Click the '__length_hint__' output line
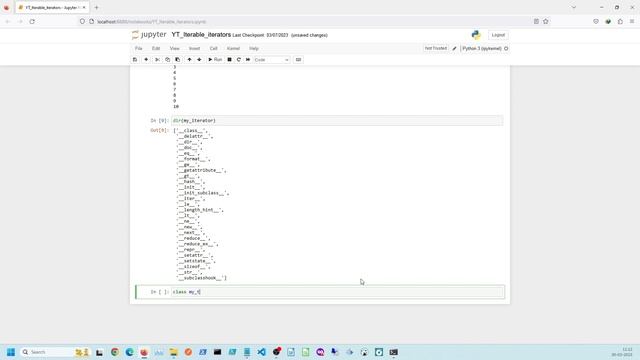This screenshot has width=640, height=360. coord(200,210)
